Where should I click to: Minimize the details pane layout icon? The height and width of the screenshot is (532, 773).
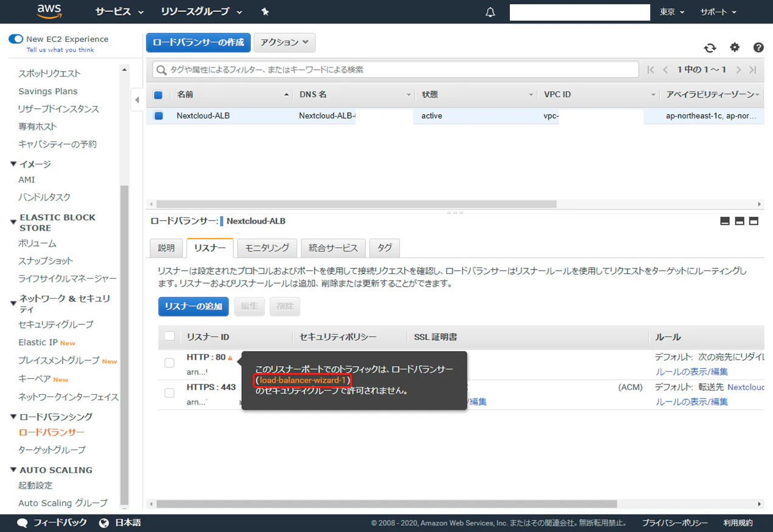point(724,221)
